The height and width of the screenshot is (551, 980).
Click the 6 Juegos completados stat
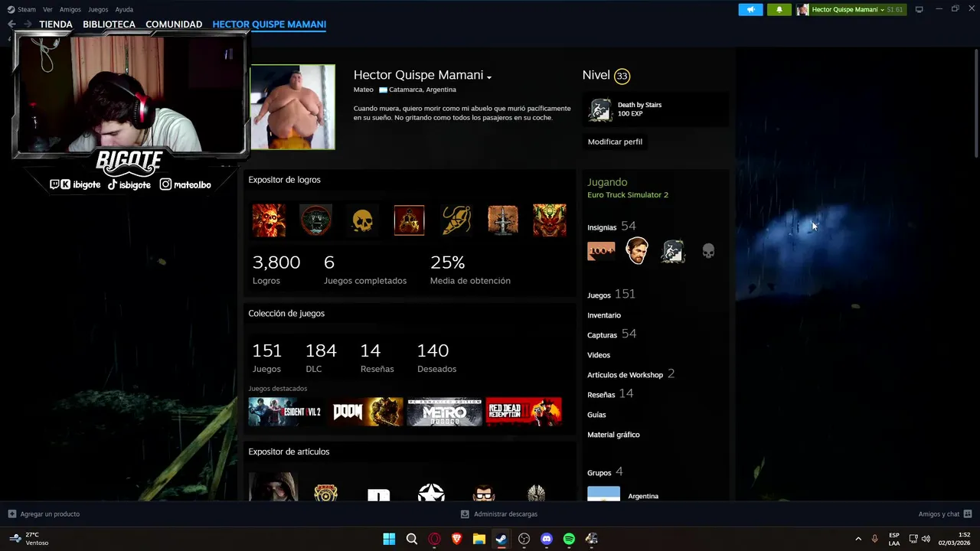point(365,269)
